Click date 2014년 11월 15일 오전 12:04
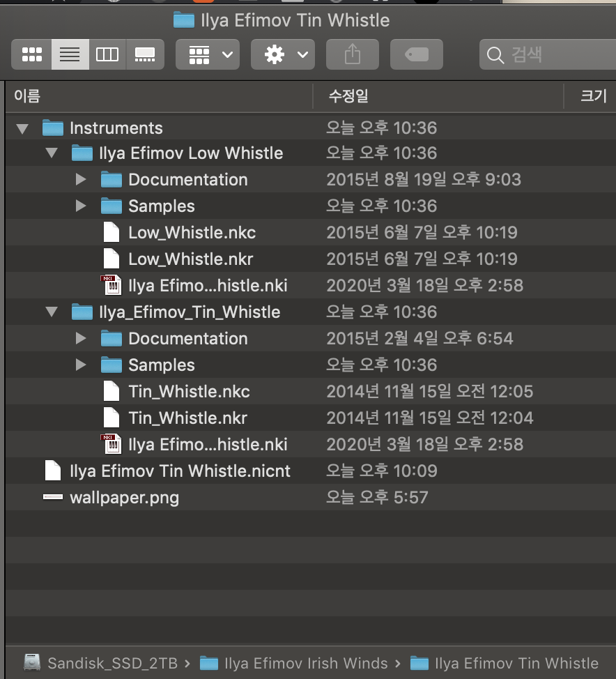The height and width of the screenshot is (679, 616). [430, 418]
